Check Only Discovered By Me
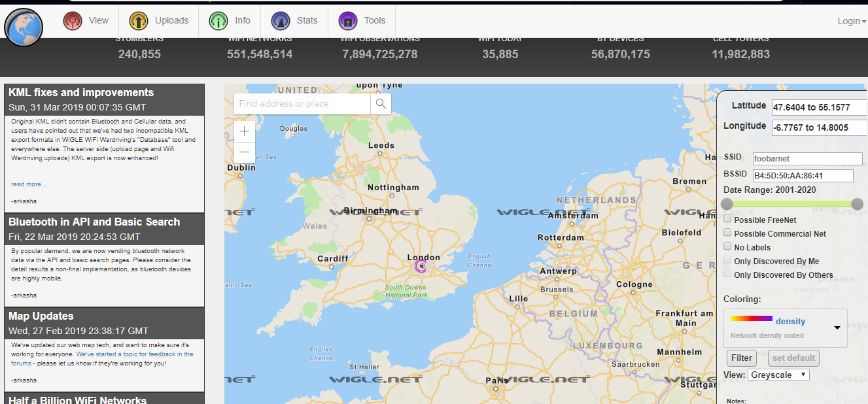Viewport: 868px width, 404px height. (727, 260)
